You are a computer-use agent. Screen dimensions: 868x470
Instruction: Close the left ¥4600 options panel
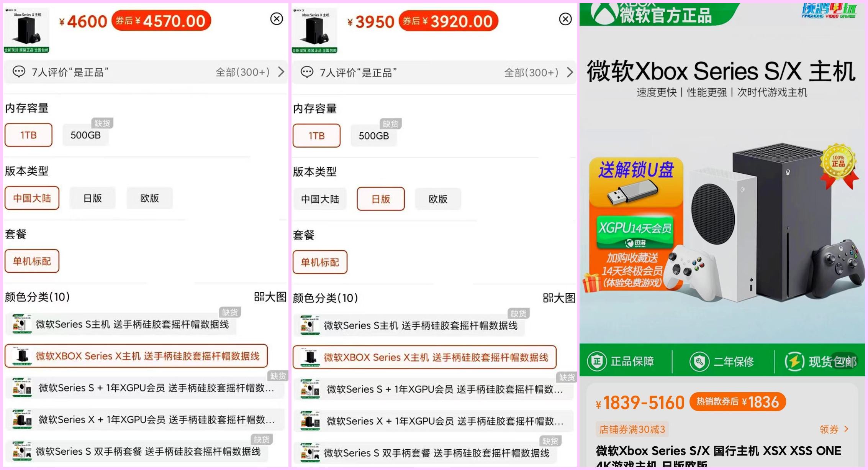[x=277, y=18]
